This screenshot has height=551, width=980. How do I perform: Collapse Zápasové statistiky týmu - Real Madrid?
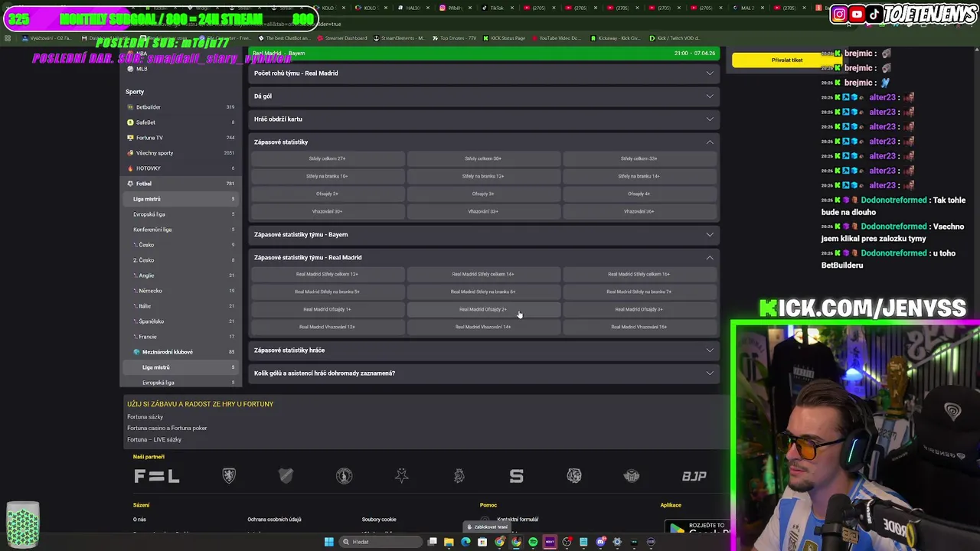click(484, 258)
